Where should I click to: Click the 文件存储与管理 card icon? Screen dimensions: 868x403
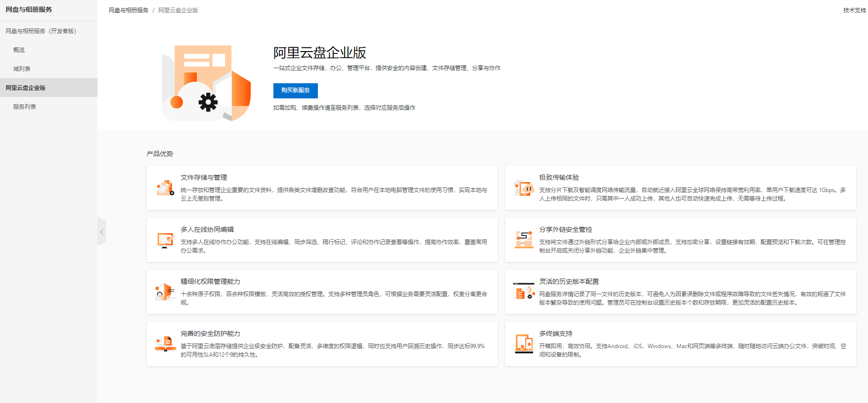tap(165, 188)
